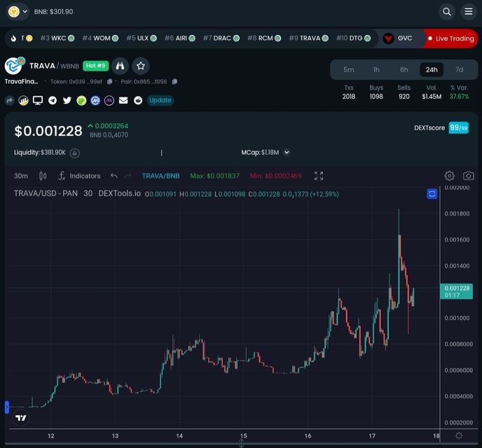Click the DEXTscore 99 badge
The height and width of the screenshot is (448, 482).
click(x=459, y=127)
